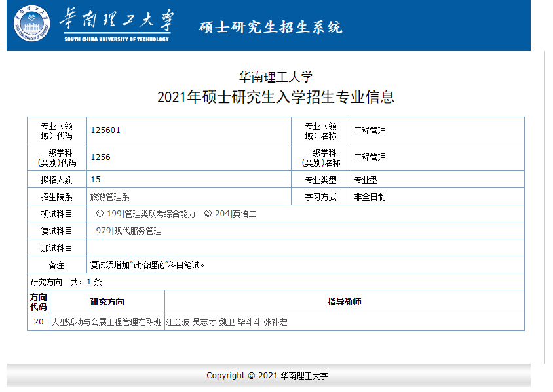The width and height of the screenshot is (553, 392).
Task: Click the 一级学科(类别)代码 label cell
Action: 57,157
